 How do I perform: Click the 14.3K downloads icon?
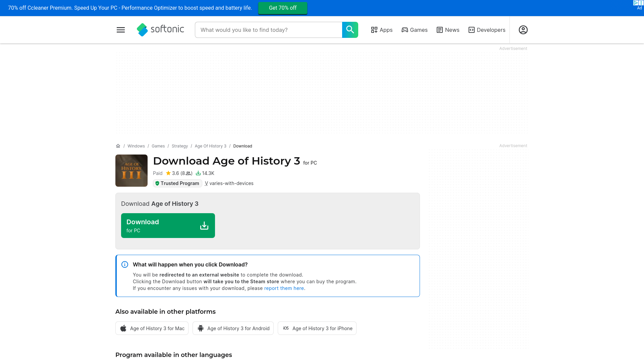(198, 173)
